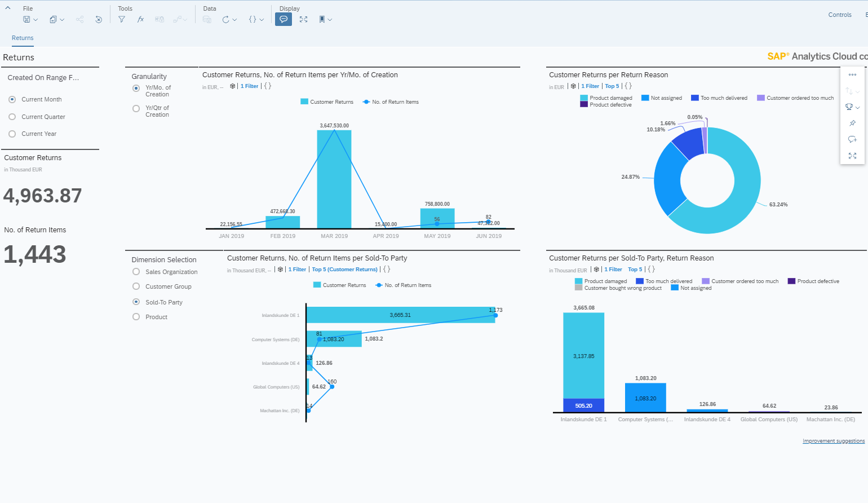The image size is (868, 503).
Task: Click the Save icon in File group
Action: click(26, 20)
